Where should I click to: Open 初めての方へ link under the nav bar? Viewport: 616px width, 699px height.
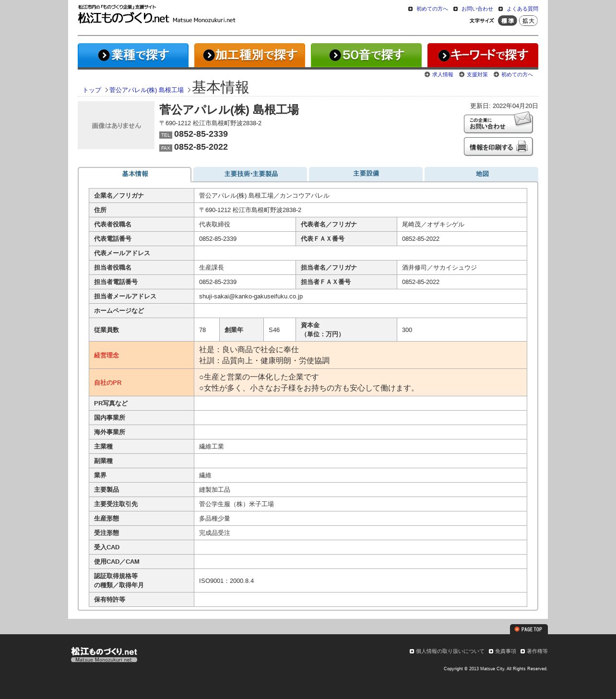coord(517,75)
